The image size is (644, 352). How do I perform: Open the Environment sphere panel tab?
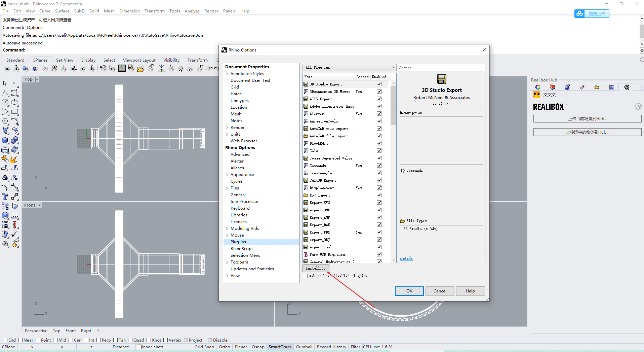(567, 87)
